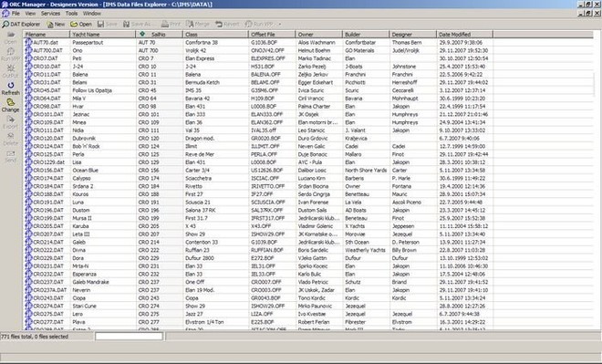Sort by the Owner column header

pyautogui.click(x=319, y=34)
